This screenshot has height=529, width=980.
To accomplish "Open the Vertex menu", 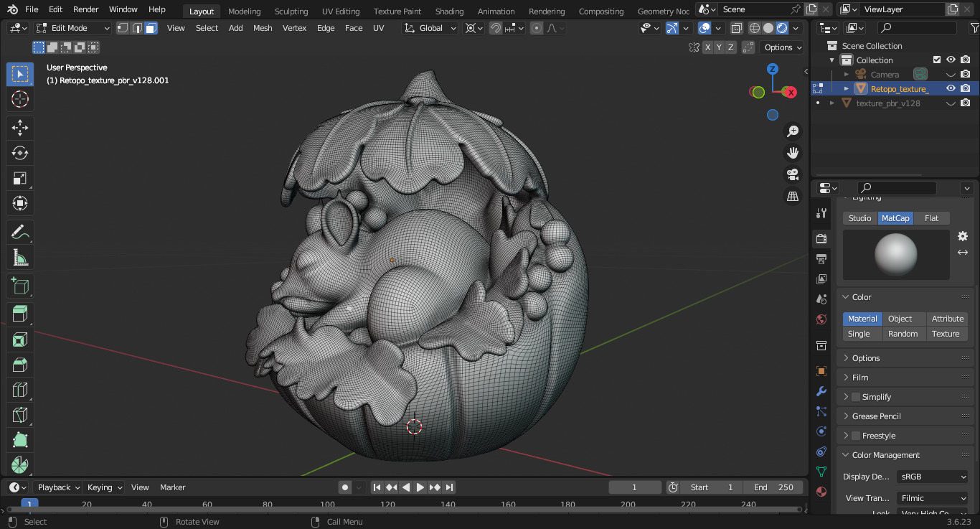I will [294, 28].
